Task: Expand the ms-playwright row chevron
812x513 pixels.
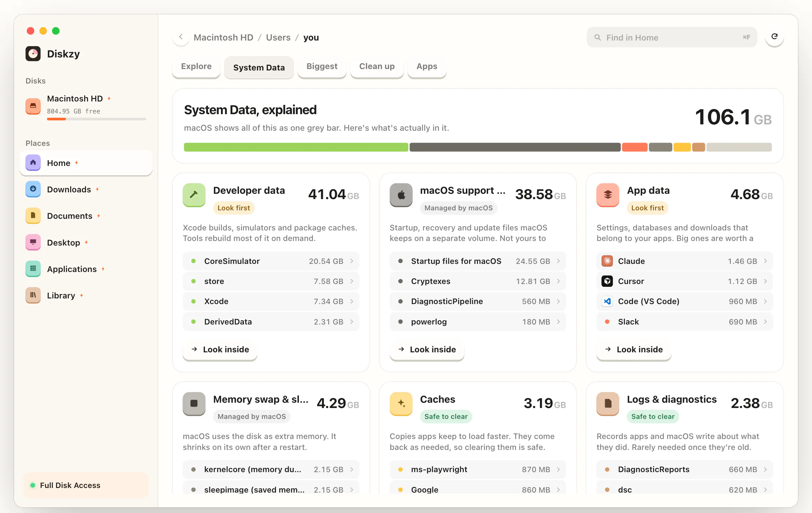Action: coord(559,469)
